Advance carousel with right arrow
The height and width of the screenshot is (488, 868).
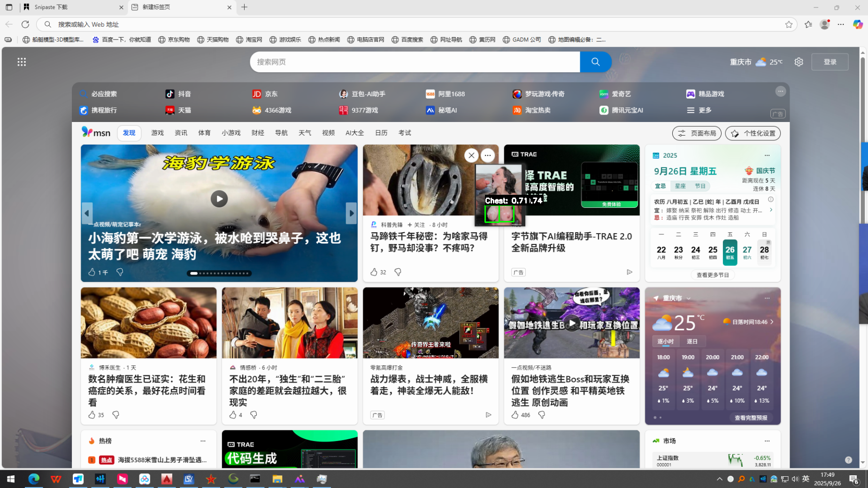click(351, 213)
